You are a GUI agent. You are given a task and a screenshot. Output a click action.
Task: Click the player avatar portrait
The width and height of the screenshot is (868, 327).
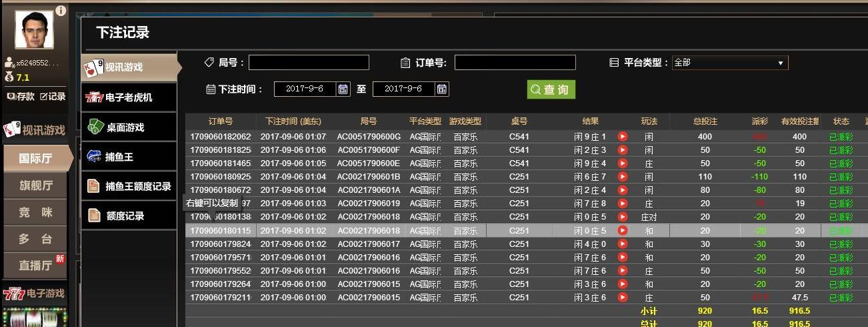coord(33,30)
